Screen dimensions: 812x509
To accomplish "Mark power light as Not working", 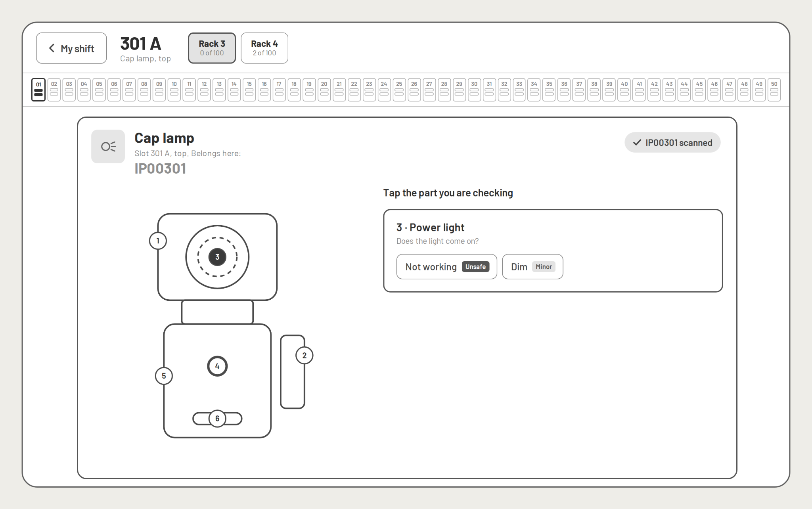I will point(447,267).
